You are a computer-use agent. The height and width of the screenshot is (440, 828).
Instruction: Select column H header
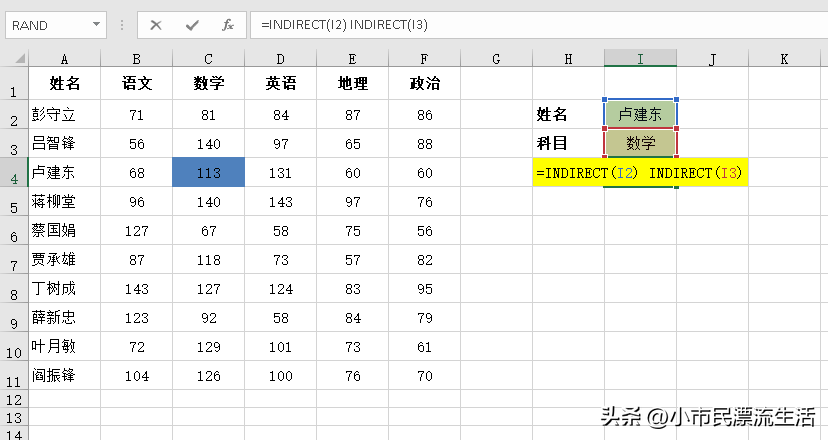coord(568,58)
